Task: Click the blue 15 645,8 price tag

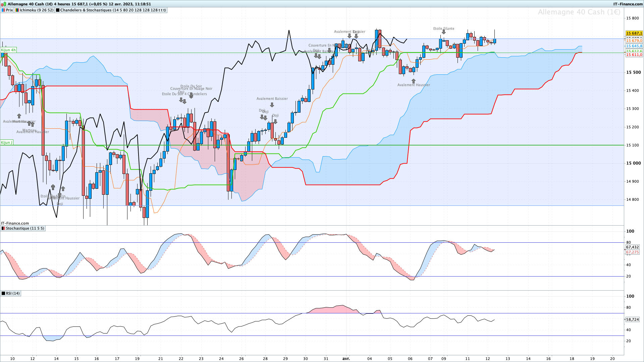Action: tap(634, 46)
